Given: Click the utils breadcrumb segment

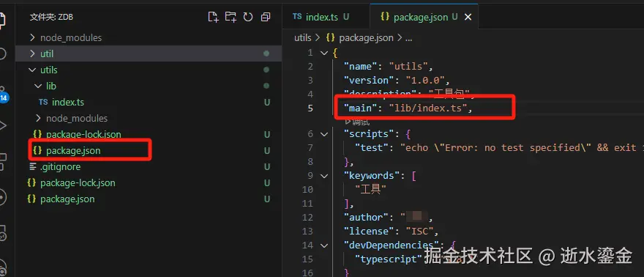Looking at the screenshot, I should (x=303, y=38).
